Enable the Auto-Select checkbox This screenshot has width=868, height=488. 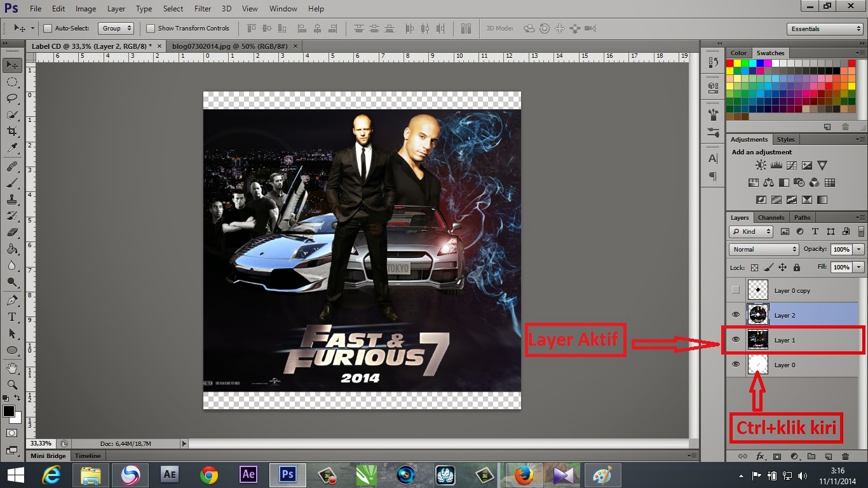tap(48, 28)
